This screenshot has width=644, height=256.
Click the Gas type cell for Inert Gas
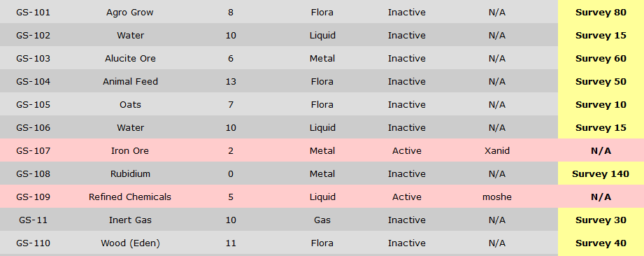[322, 220]
